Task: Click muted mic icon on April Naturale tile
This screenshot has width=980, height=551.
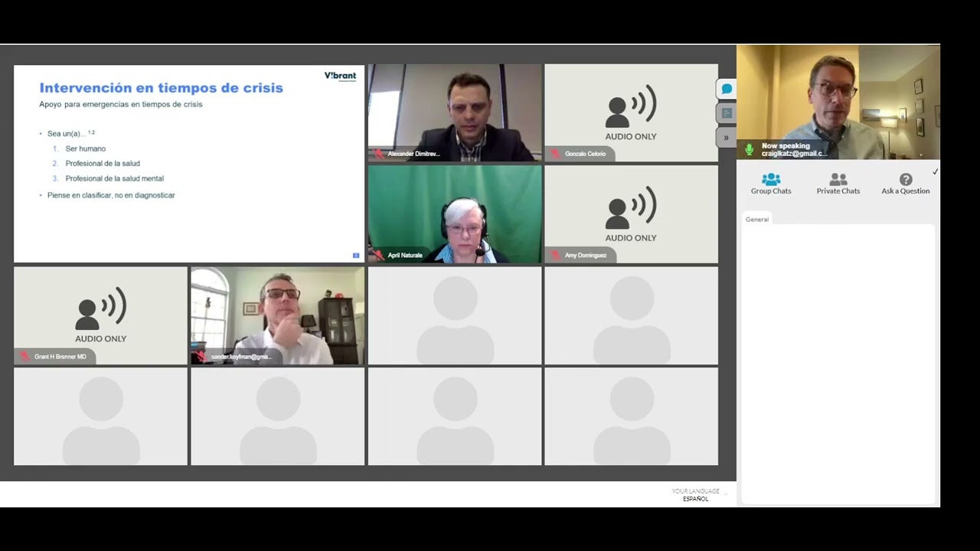Action: coord(378,255)
